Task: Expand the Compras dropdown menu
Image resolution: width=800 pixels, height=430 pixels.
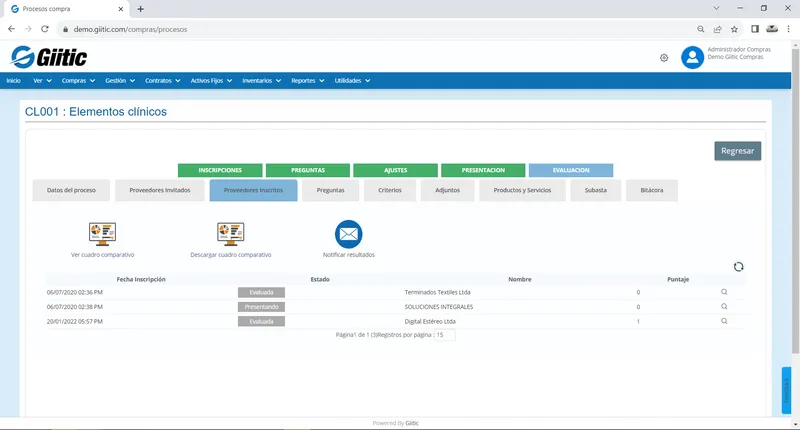Action: (79, 81)
